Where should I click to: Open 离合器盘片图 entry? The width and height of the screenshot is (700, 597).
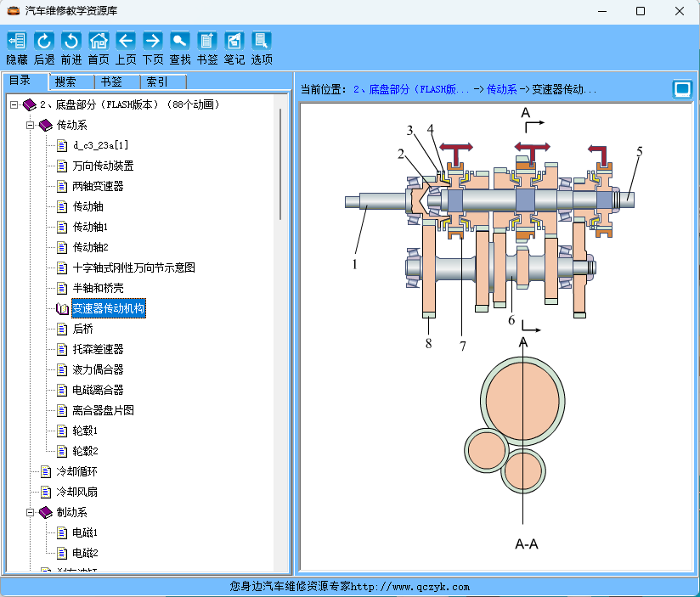pos(103,410)
